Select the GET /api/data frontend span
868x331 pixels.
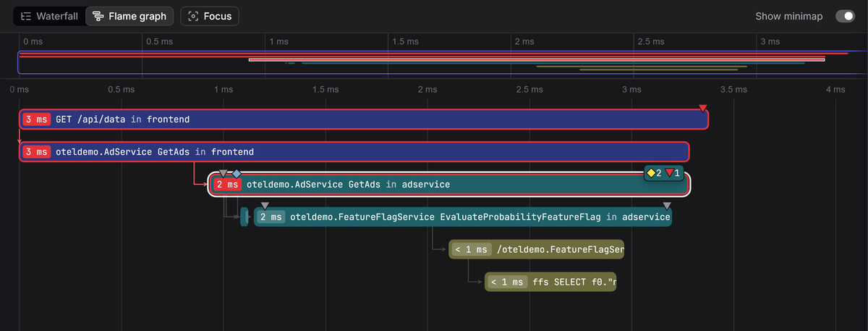[x=364, y=120]
